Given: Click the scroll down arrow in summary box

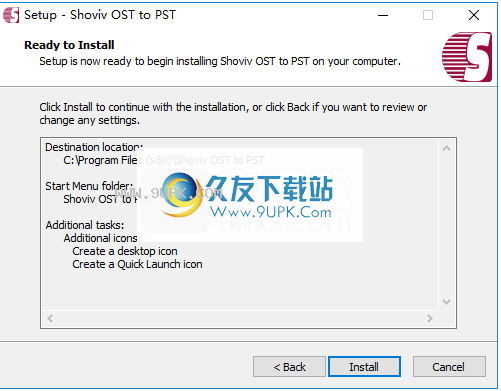Looking at the screenshot, I should pyautogui.click(x=446, y=302).
